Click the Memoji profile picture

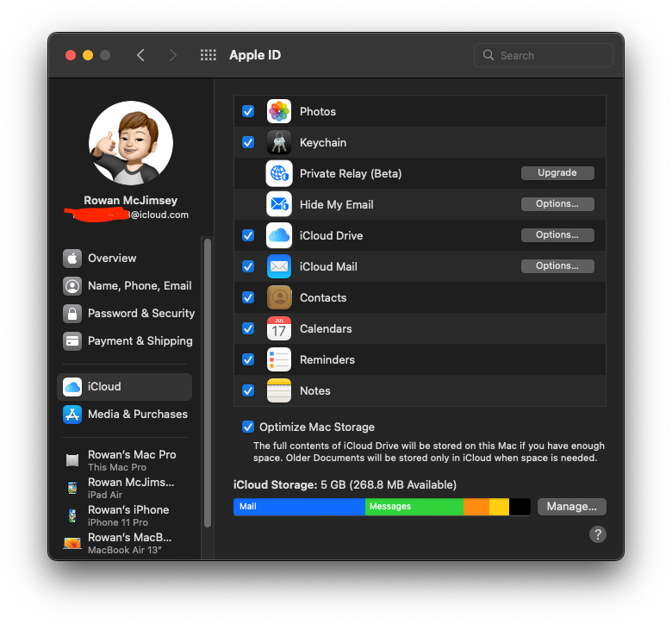click(131, 143)
